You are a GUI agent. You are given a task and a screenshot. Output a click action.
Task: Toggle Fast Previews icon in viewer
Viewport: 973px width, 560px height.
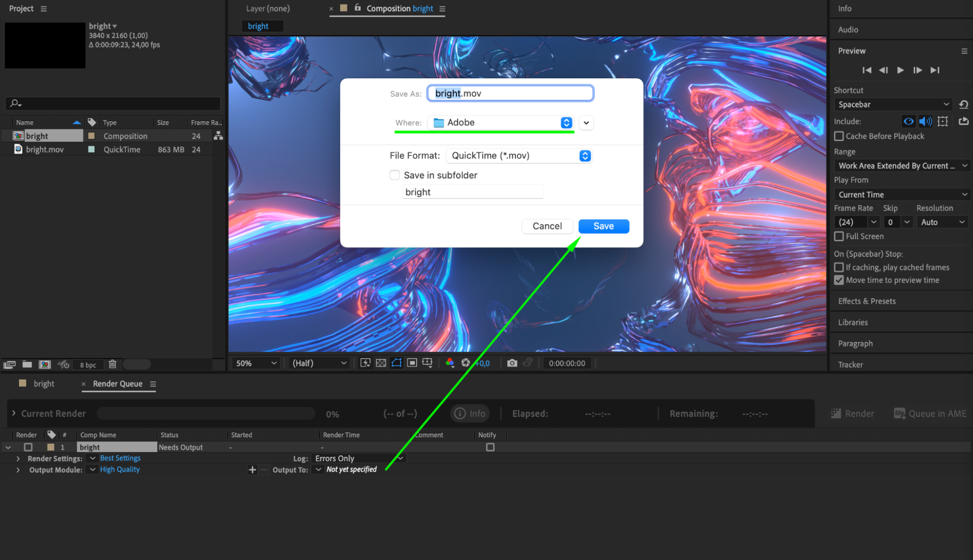point(366,363)
